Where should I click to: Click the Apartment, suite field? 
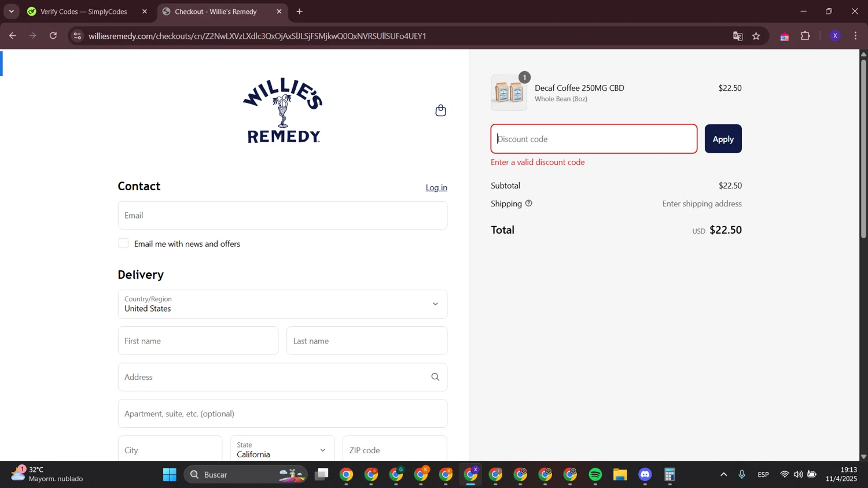(x=282, y=413)
